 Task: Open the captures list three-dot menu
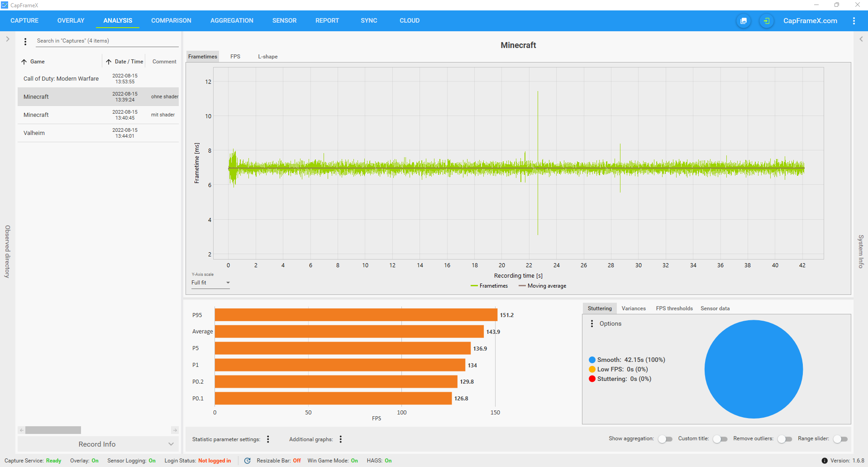[x=25, y=41]
